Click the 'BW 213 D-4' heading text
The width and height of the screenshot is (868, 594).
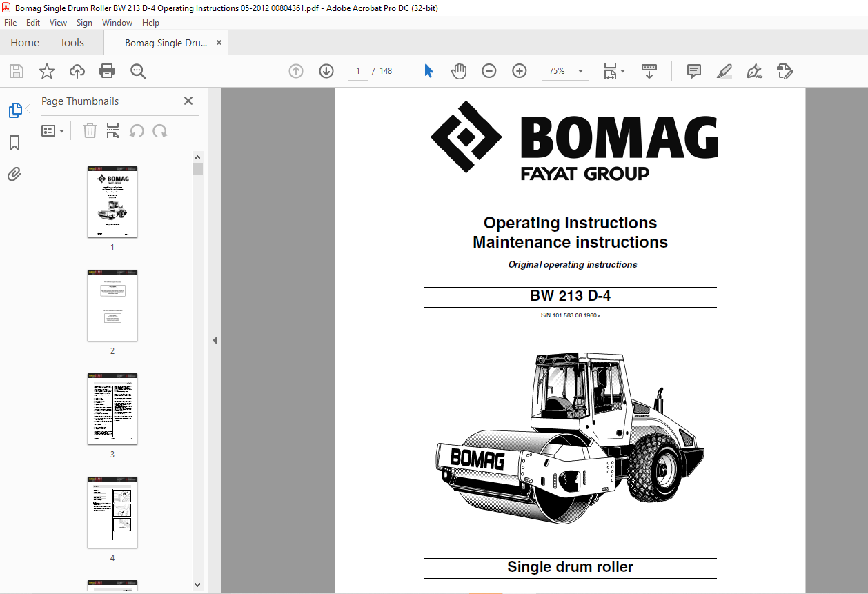tap(570, 296)
